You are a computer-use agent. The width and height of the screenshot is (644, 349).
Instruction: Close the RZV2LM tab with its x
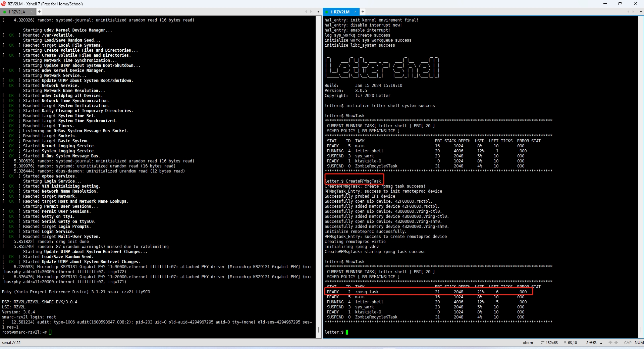coord(355,12)
